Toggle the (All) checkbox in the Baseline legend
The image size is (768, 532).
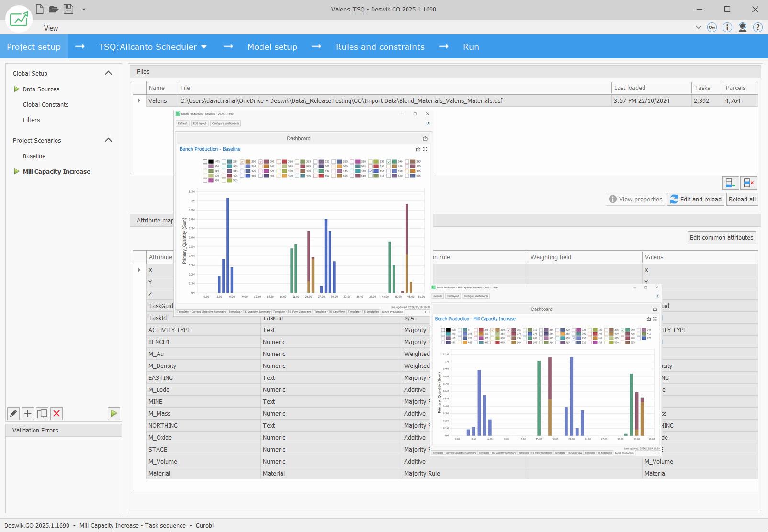tap(205, 161)
